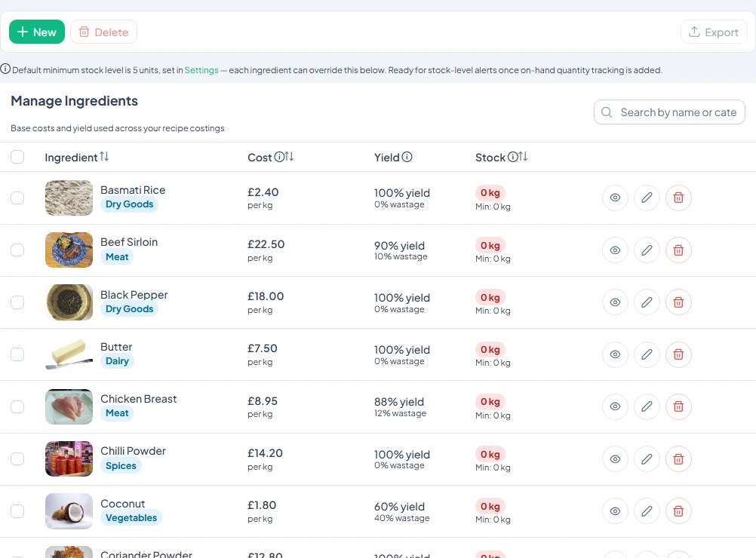756x558 pixels.
Task: Edit Black Pepper with pencil icon
Action: pyautogui.click(x=647, y=302)
